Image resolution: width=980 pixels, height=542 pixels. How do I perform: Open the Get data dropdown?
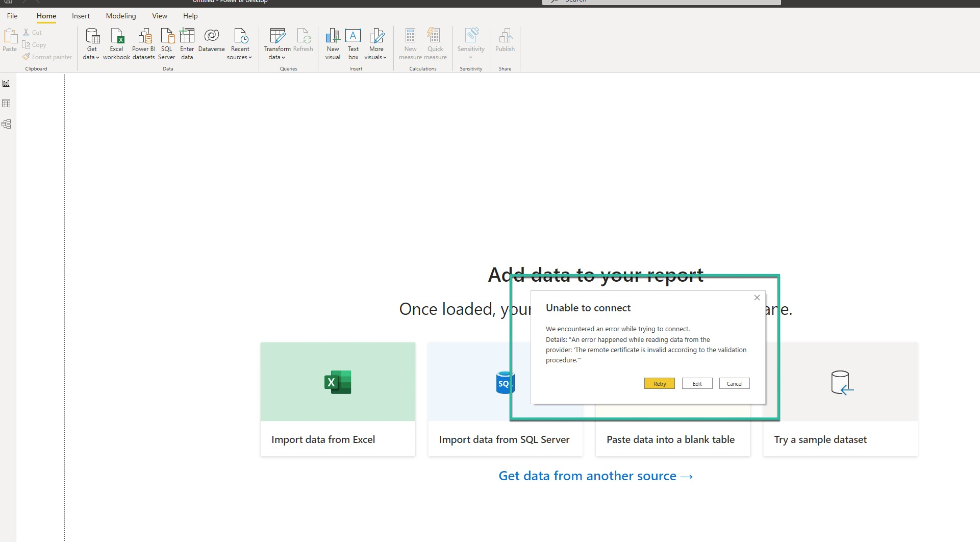point(91,44)
